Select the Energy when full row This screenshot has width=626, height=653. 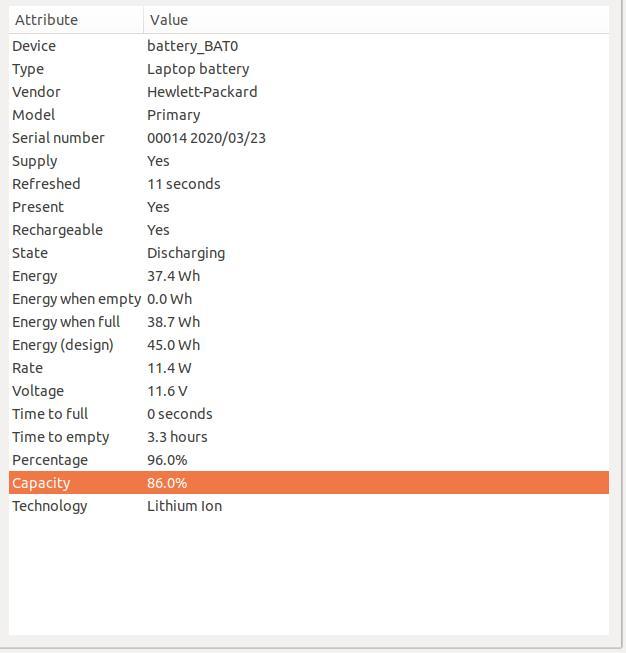[x=309, y=322]
